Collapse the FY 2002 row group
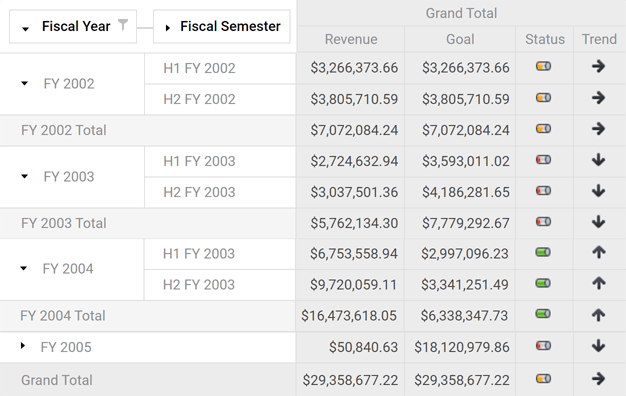This screenshot has height=396, width=626. tap(24, 83)
